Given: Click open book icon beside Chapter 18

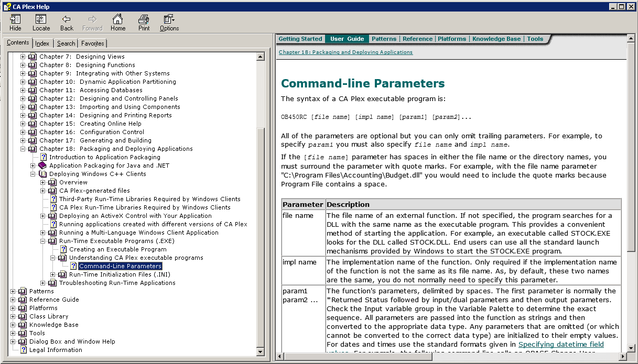Looking at the screenshot, I should click(33, 149).
